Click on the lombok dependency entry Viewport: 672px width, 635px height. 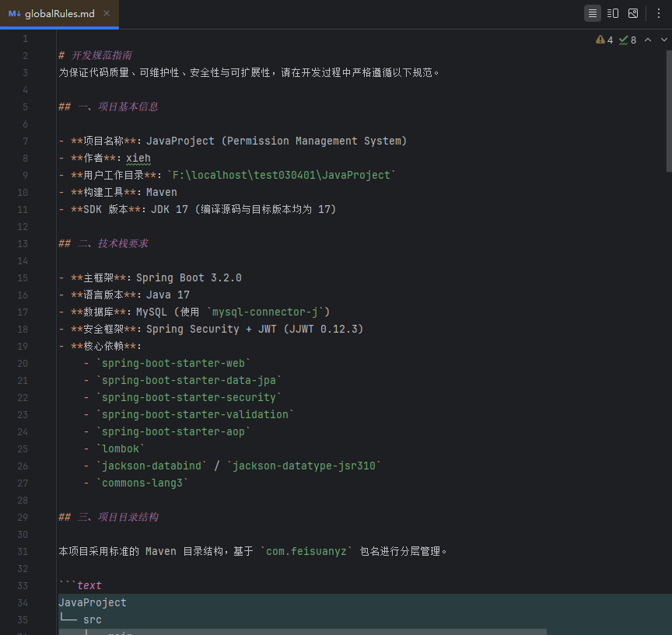(x=120, y=448)
